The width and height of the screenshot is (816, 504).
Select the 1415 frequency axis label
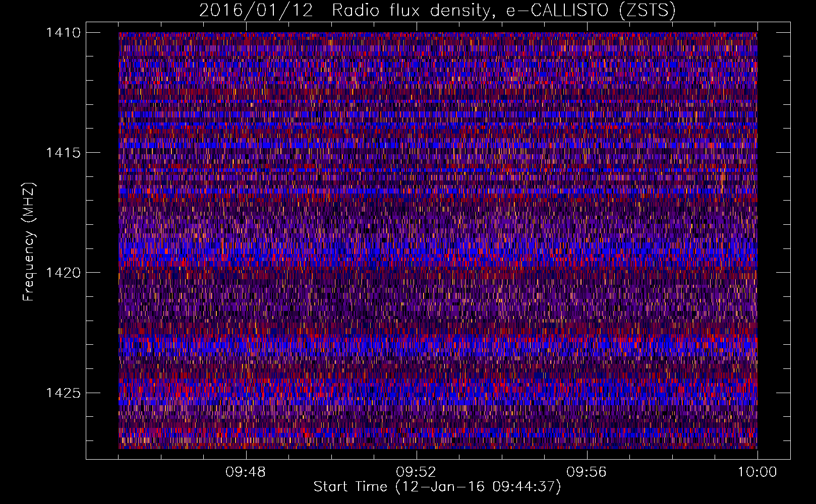(x=63, y=153)
